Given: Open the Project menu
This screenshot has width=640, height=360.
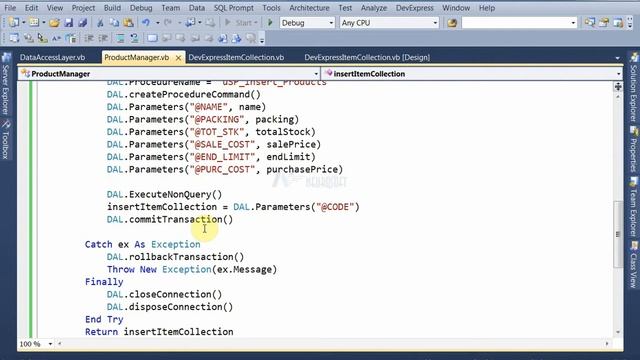Looking at the screenshot, I should (x=83, y=8).
